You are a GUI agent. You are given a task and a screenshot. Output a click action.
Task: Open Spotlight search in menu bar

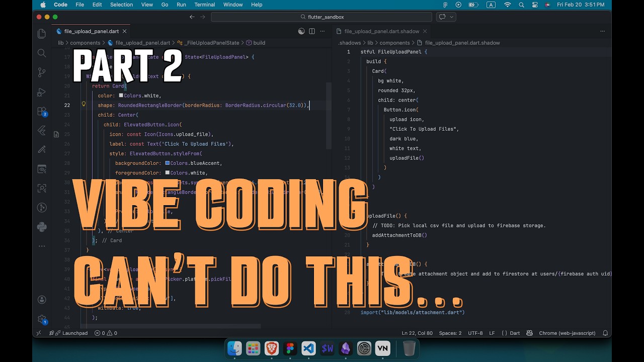tap(521, 5)
